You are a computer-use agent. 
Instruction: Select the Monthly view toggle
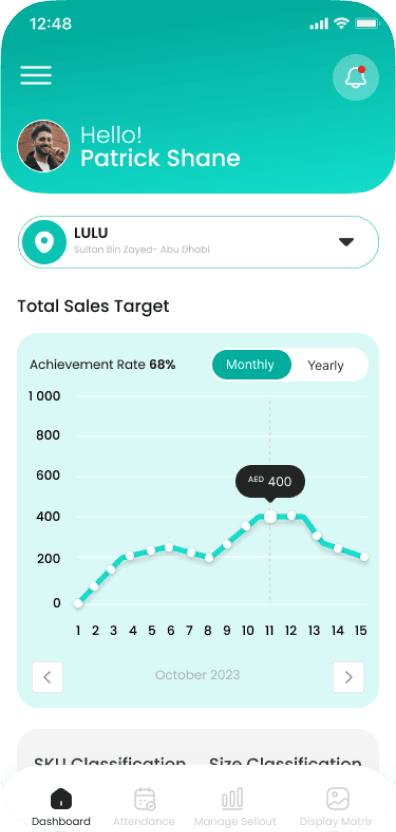251,365
